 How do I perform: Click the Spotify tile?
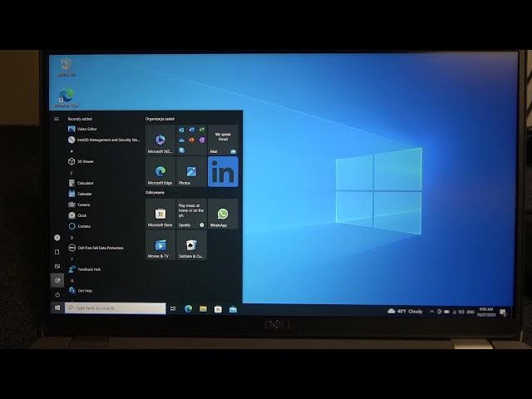191,214
